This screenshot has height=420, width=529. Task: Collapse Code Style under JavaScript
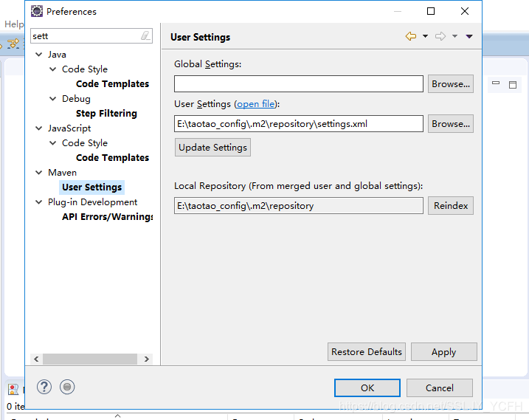pyautogui.click(x=53, y=142)
